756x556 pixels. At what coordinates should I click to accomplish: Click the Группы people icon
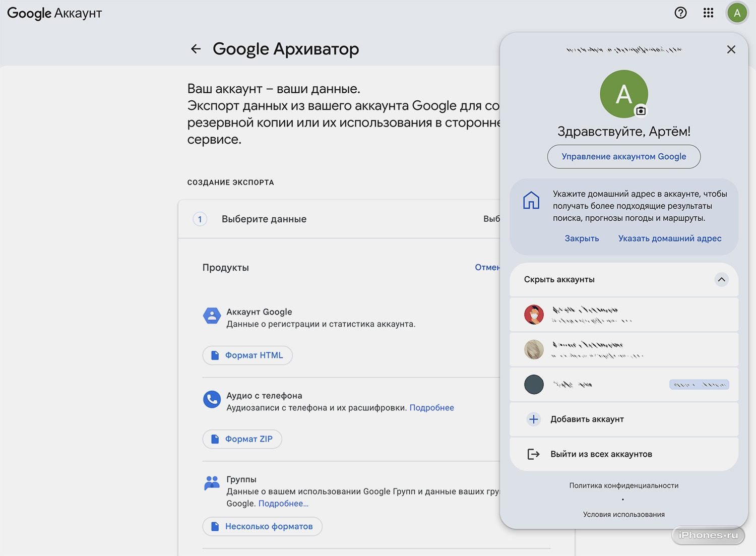tap(212, 482)
